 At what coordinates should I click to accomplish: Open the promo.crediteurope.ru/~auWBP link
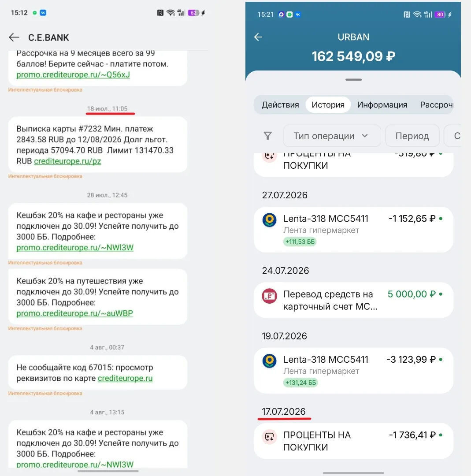click(74, 313)
